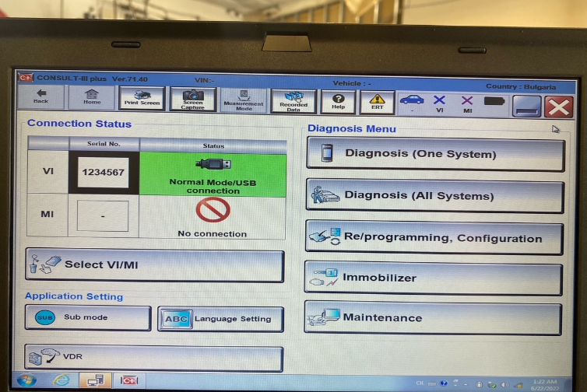
Task: Click the volume speaker tray icon
Action: (504, 384)
